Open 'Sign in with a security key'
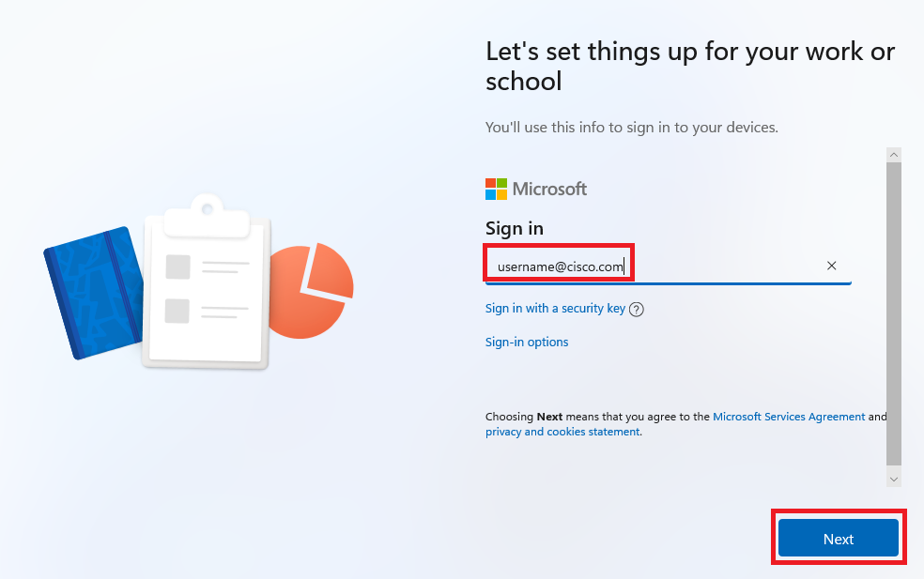This screenshot has width=924, height=579. point(555,309)
